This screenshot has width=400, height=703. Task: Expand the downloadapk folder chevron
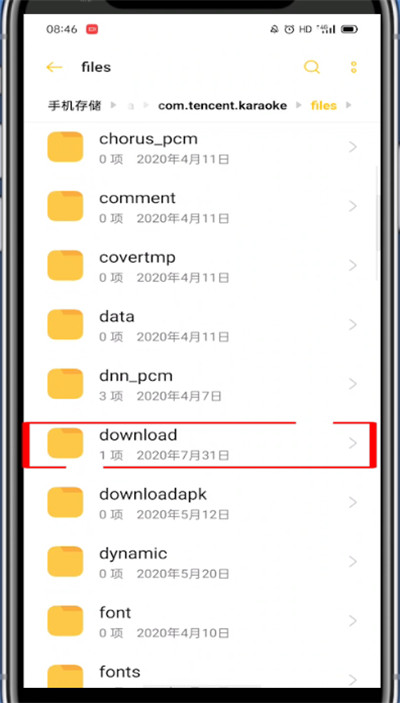(x=353, y=502)
